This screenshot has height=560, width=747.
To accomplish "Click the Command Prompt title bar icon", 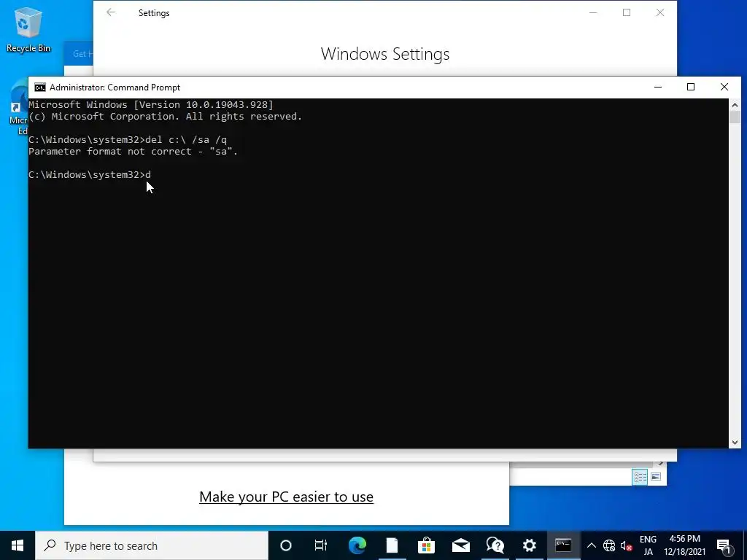I will pyautogui.click(x=40, y=87).
